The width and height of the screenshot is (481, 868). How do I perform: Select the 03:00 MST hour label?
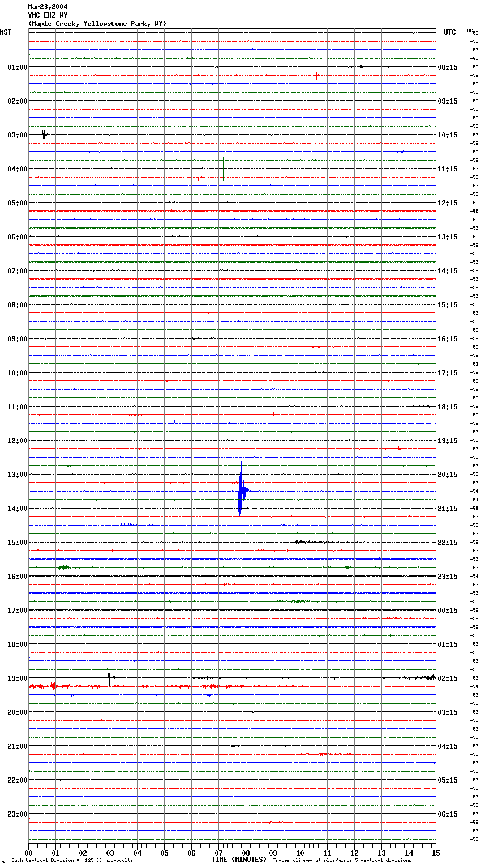(x=18, y=135)
